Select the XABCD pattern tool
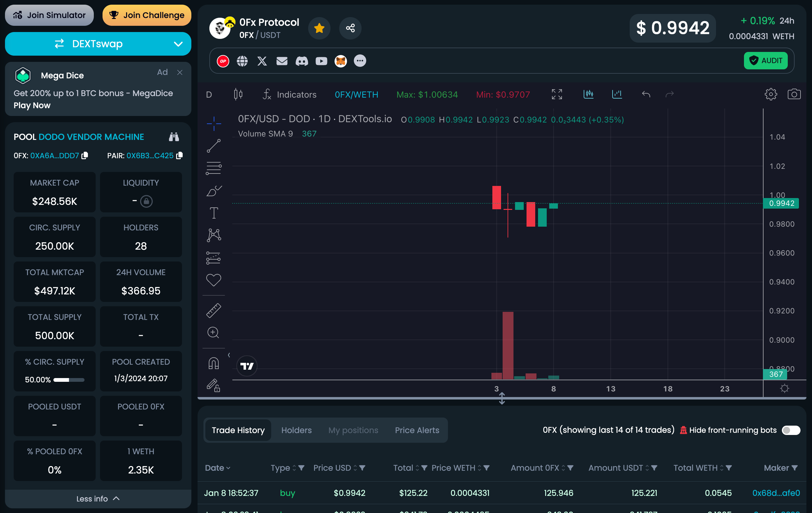This screenshot has height=513, width=812. 214,235
